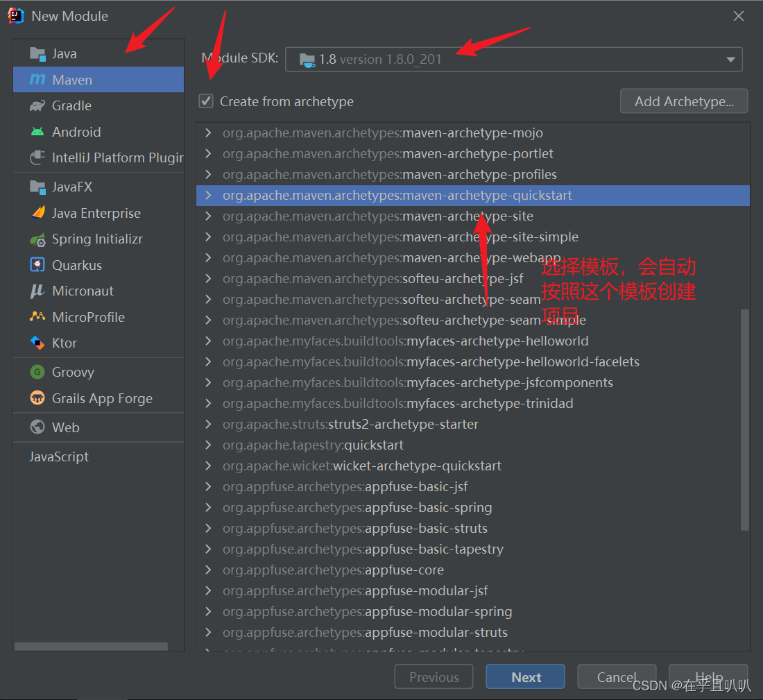The image size is (763, 700).
Task: Select appfuse-modular-jsf row
Action: click(473, 590)
